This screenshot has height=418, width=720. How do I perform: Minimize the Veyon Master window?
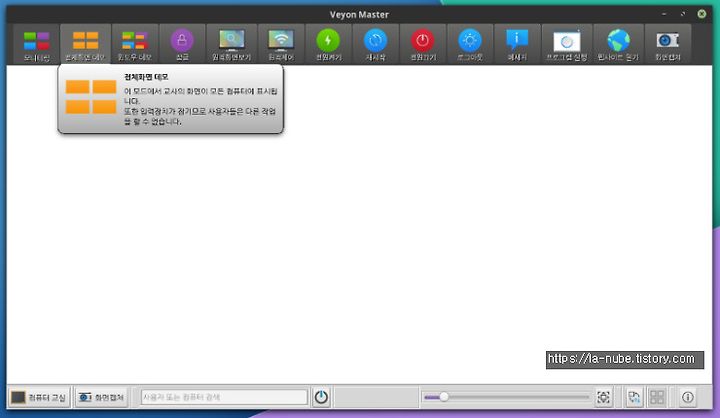coord(664,14)
